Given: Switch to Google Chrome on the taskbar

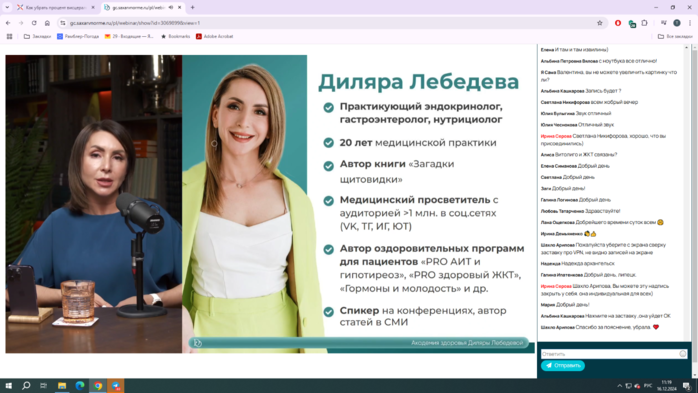Looking at the screenshot, I should click(98, 386).
